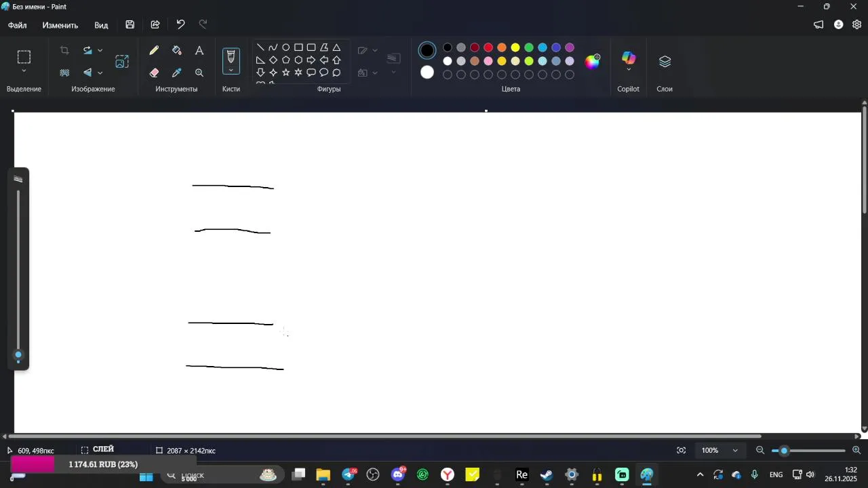Pick the Curve shape
The width and height of the screenshot is (868, 488).
[273, 47]
